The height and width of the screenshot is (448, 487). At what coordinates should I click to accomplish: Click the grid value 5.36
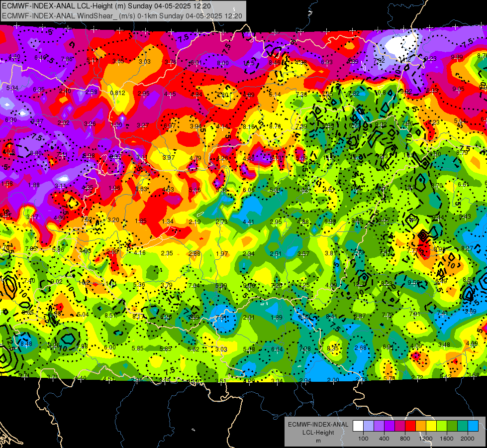pyautogui.click(x=139, y=284)
